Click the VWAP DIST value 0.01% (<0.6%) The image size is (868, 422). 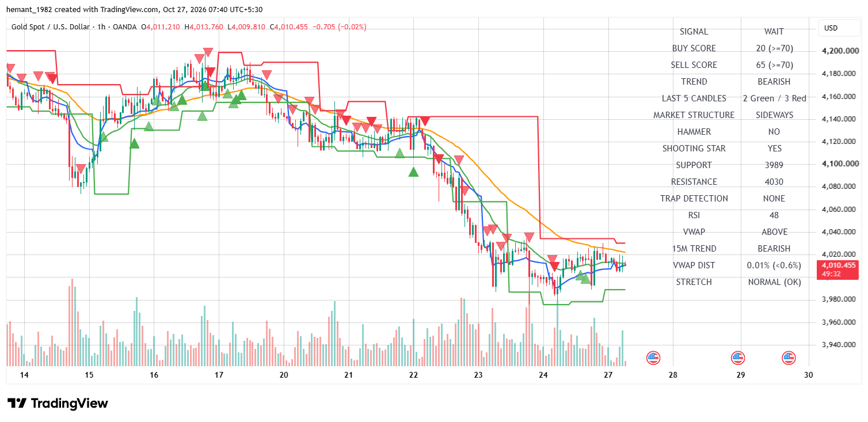tap(774, 265)
